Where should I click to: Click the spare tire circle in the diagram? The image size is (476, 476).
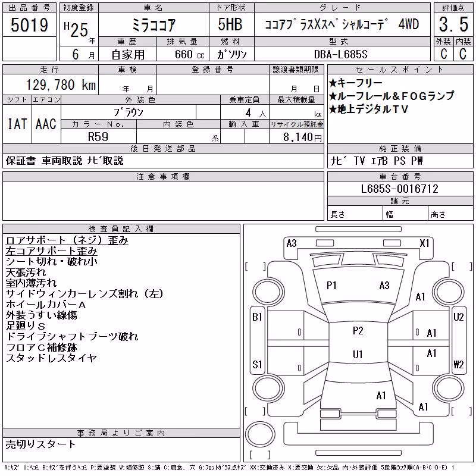[260, 434]
